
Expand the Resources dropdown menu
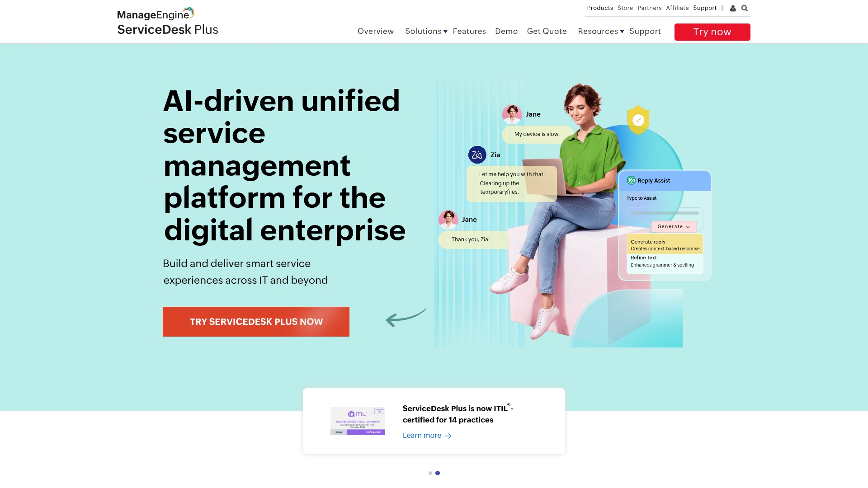coord(600,31)
